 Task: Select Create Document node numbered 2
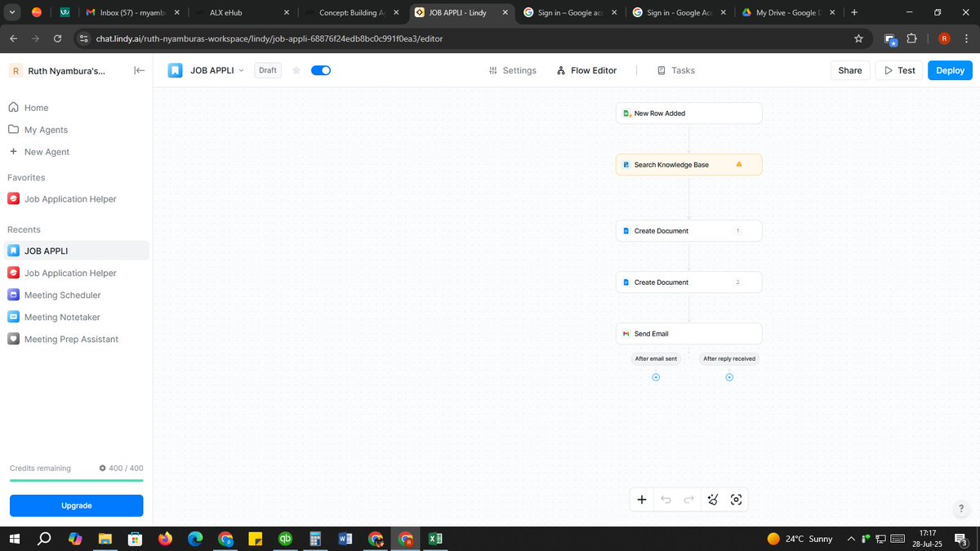click(x=688, y=282)
